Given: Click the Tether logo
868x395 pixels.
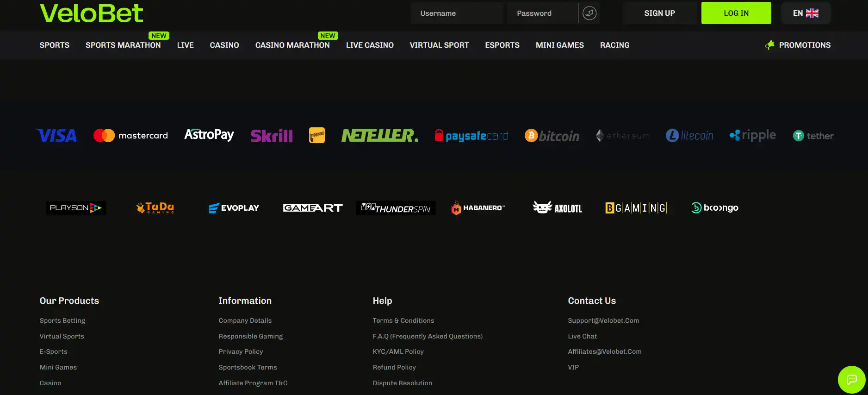Looking at the screenshot, I should point(813,136).
